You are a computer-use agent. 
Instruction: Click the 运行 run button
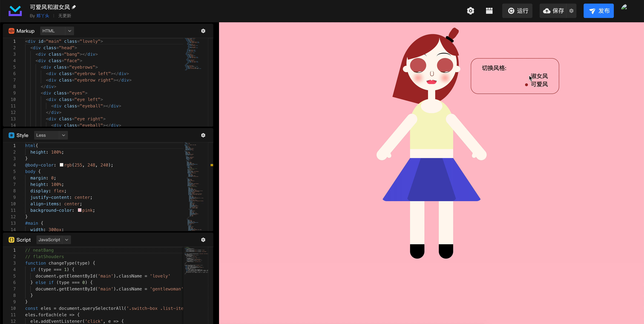click(517, 11)
